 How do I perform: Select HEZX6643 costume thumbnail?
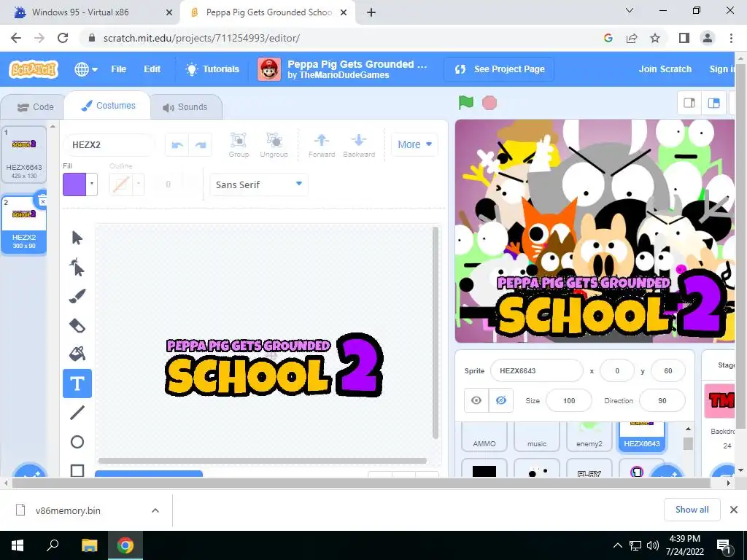click(24, 155)
